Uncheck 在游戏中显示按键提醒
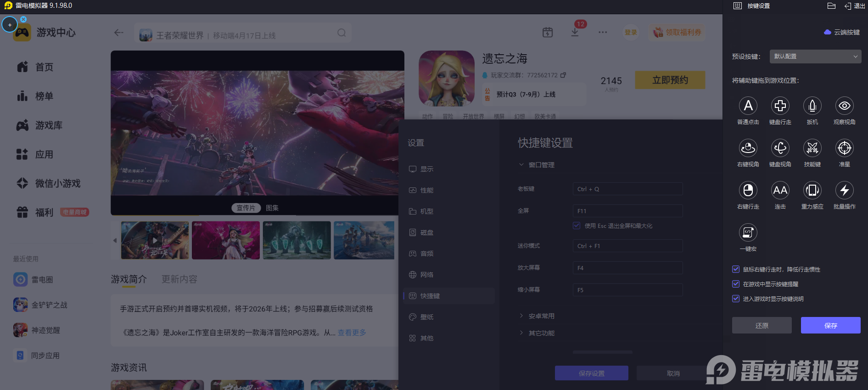This screenshot has height=390, width=868. [x=736, y=284]
